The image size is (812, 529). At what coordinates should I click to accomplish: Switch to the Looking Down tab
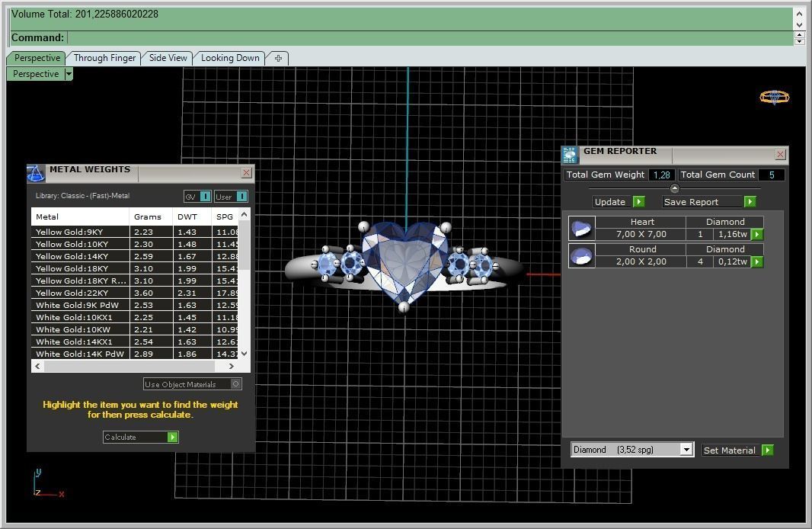230,58
